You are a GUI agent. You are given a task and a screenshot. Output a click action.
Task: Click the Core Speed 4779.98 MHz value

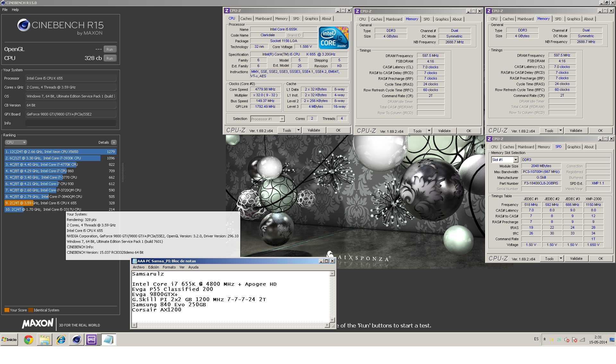265,89
